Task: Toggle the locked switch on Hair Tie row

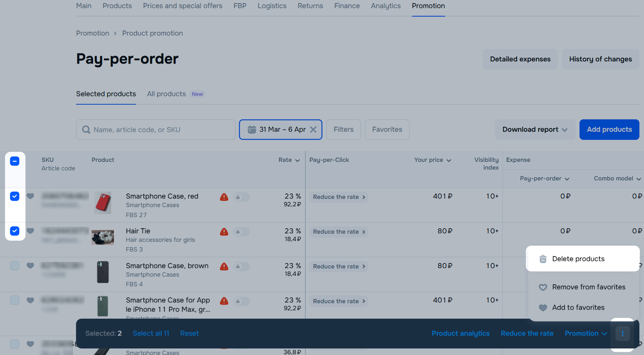Action: 241,232
